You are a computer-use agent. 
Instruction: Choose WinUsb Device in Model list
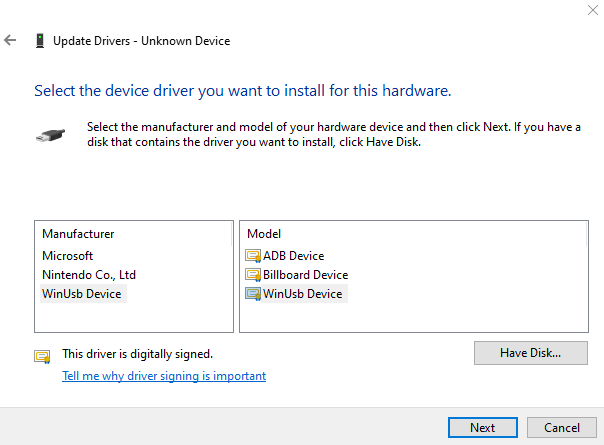303,294
